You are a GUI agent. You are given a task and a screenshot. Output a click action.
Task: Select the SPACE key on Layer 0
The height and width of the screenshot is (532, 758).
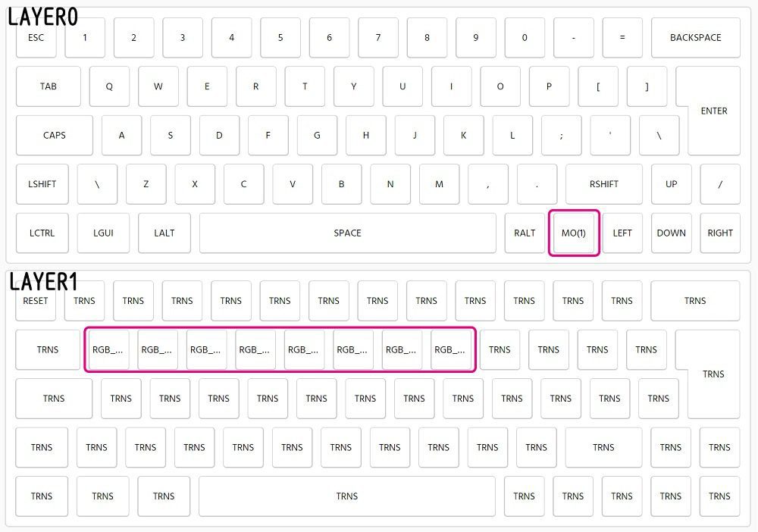[x=348, y=233]
